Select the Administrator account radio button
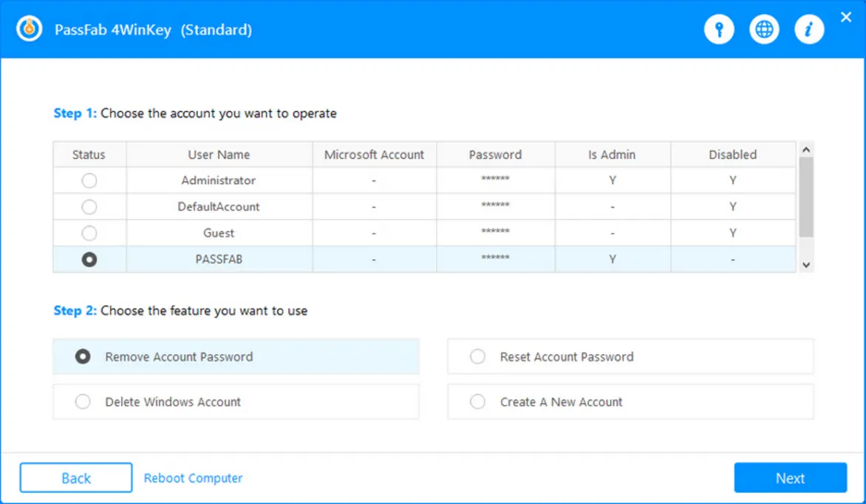 coord(89,180)
